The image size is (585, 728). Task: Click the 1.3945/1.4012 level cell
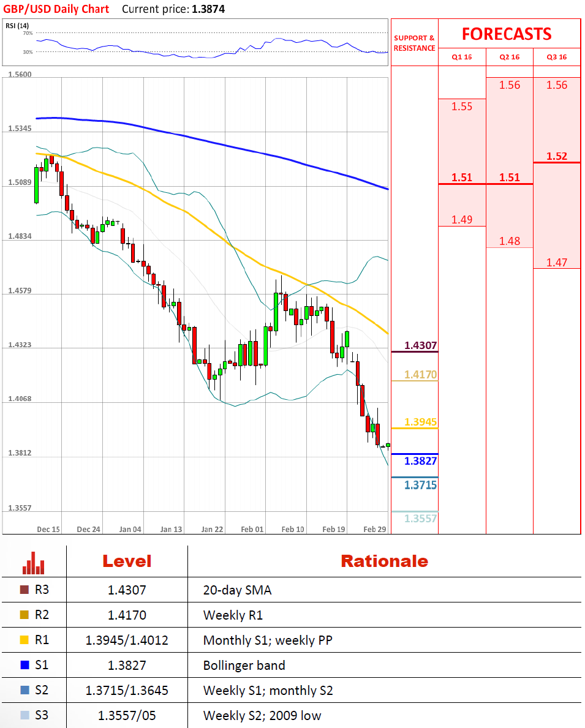pyautogui.click(x=127, y=640)
